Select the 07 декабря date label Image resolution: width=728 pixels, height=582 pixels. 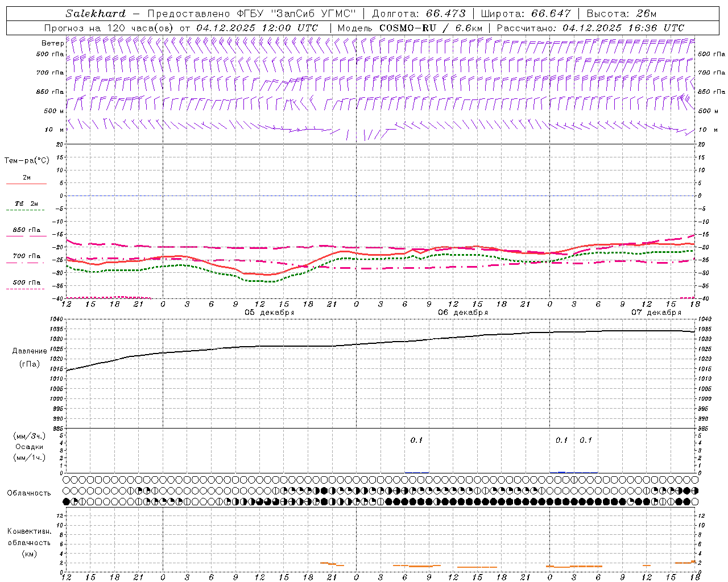tap(656, 313)
